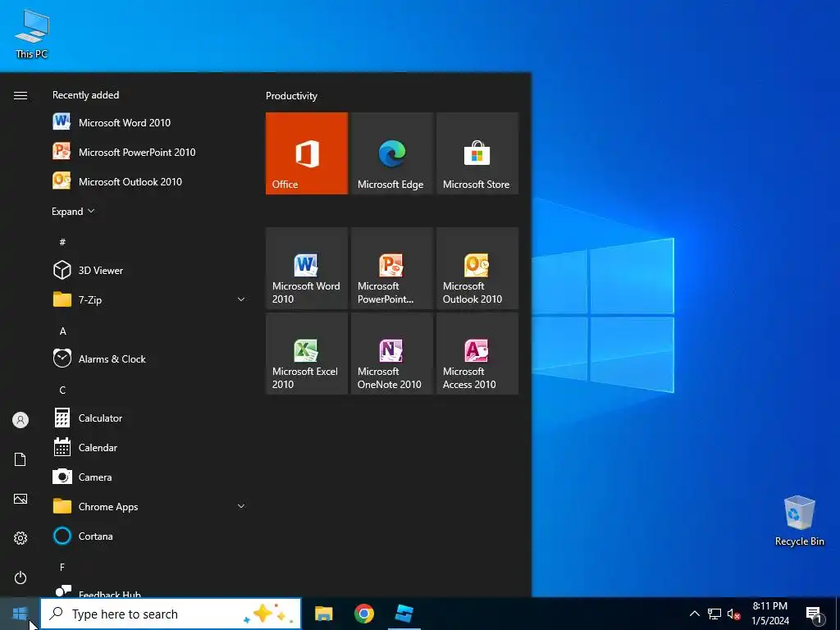Open the Microsoft Word 2010 tile
840x630 pixels.
[x=307, y=268]
